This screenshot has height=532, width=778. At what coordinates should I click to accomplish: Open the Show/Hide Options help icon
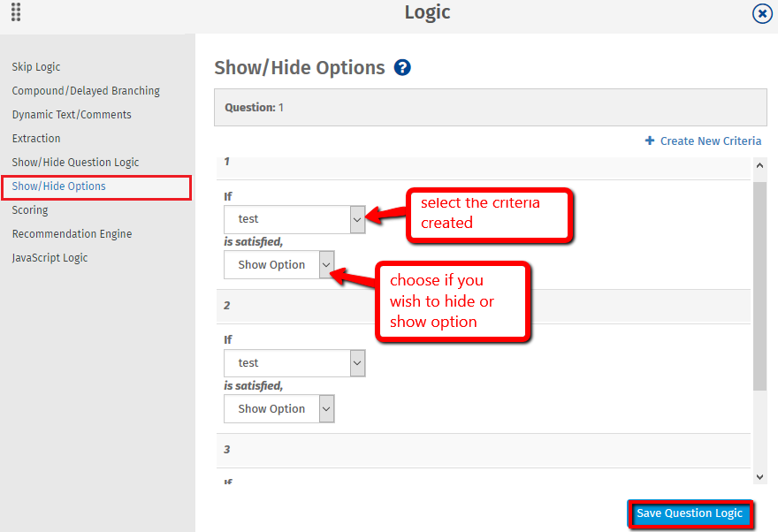[x=402, y=67]
